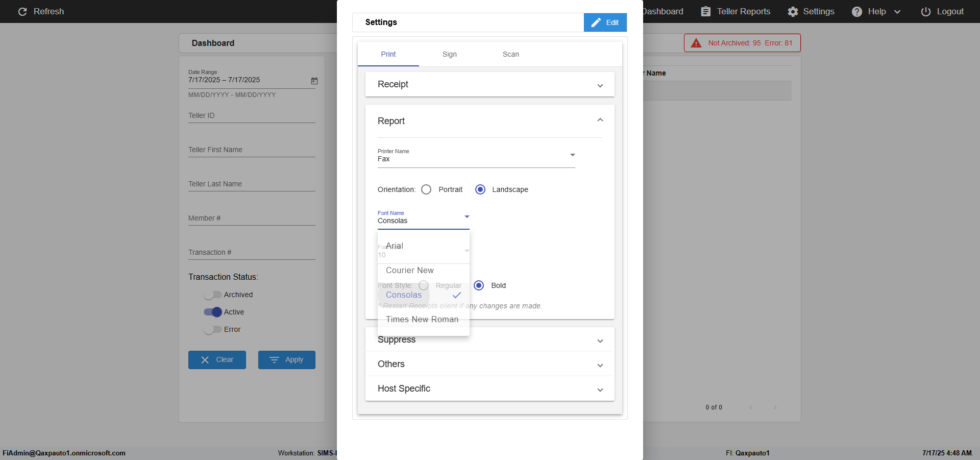Screen dimensions: 980x460
Task: Select the Bold font style radio
Action: point(479,285)
